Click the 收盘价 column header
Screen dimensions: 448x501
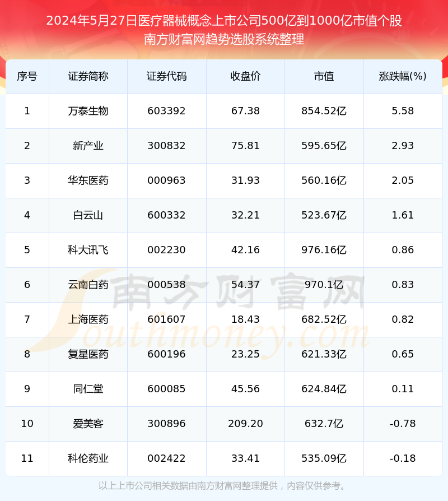(x=245, y=76)
